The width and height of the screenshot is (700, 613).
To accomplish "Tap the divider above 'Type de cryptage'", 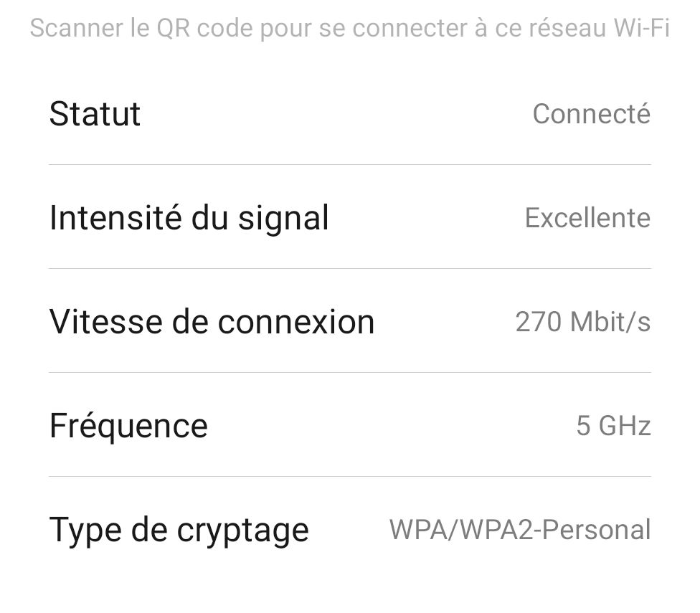I will [x=350, y=475].
